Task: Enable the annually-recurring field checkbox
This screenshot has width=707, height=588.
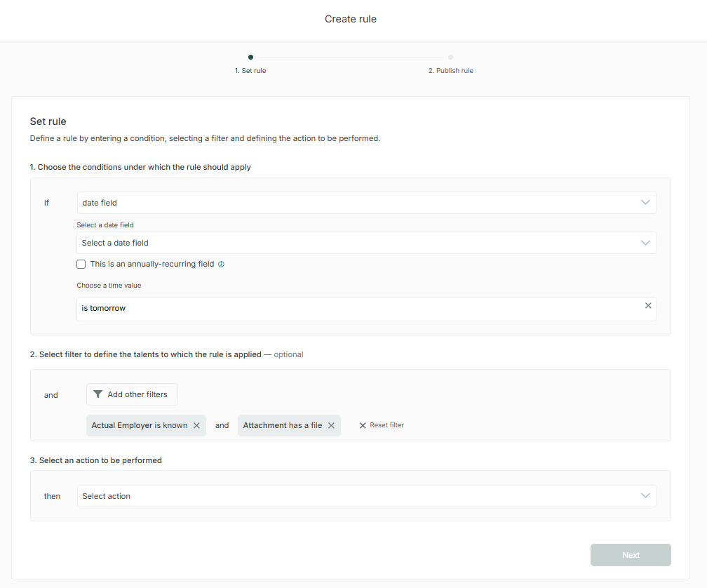Action: [x=81, y=265]
